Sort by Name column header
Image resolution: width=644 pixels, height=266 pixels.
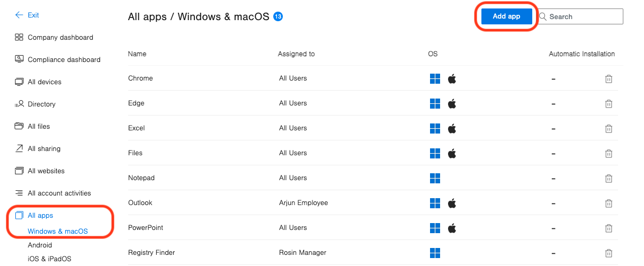137,54
